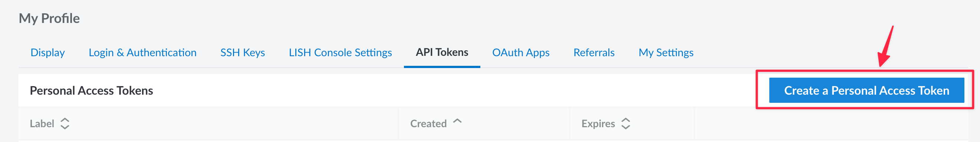Click the red annotation arrow
Viewport: 980px width, 142px height.
pos(886,46)
